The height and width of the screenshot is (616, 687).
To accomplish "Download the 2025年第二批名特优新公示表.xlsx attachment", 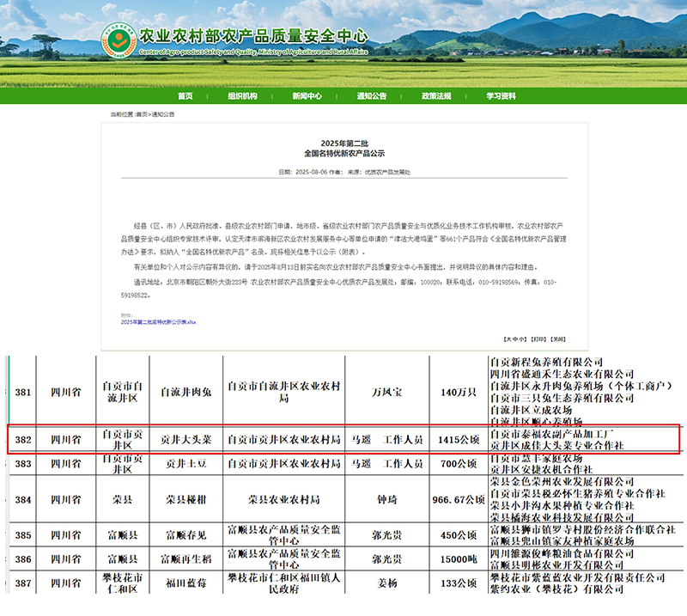I will pos(160,322).
